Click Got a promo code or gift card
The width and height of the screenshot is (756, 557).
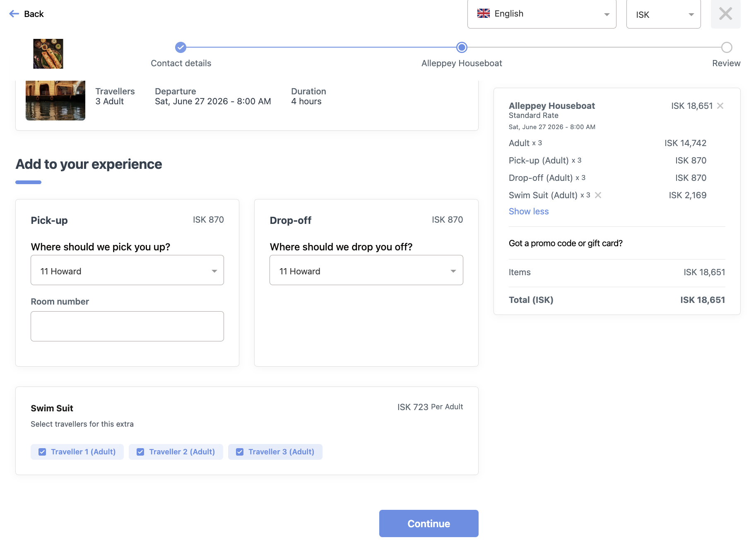tap(566, 243)
